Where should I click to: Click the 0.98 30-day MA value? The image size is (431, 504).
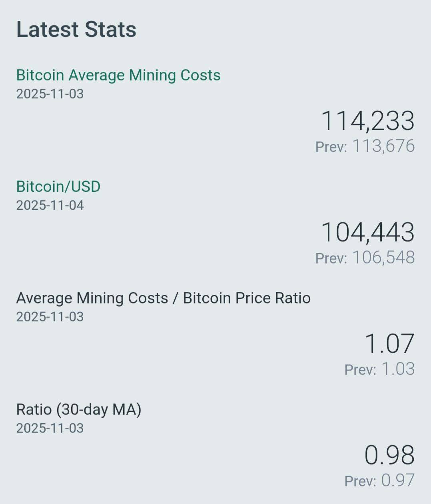coord(389,455)
